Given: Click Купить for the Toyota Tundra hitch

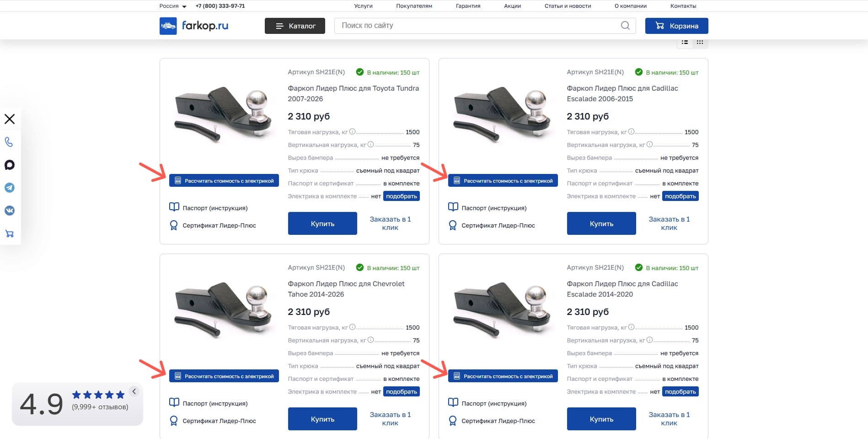Looking at the screenshot, I should click(x=322, y=223).
